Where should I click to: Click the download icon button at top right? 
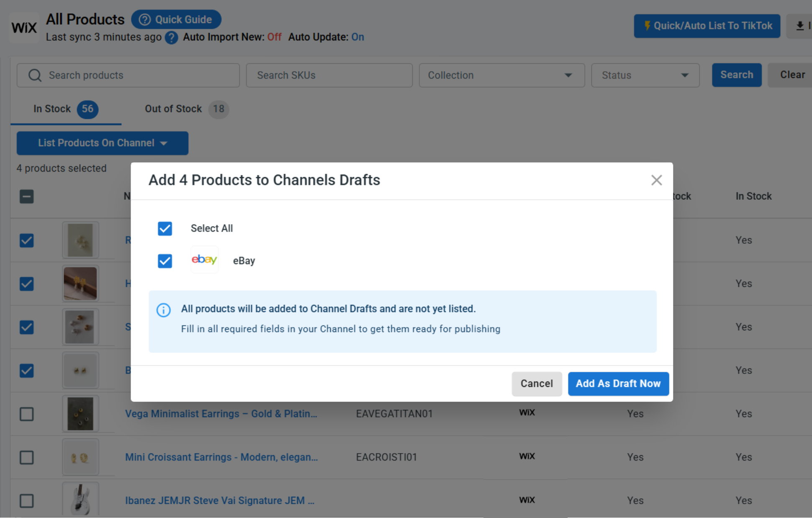pos(799,26)
